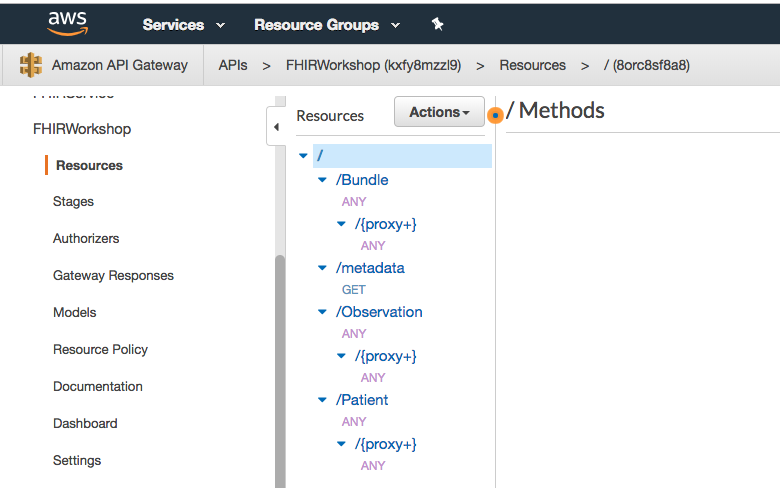Click the sidebar vertical scrollbar thumb
780x488 pixels.
tap(280, 371)
